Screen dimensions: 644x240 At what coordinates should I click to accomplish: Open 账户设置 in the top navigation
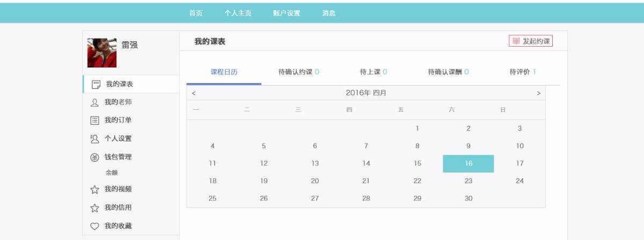pos(287,13)
